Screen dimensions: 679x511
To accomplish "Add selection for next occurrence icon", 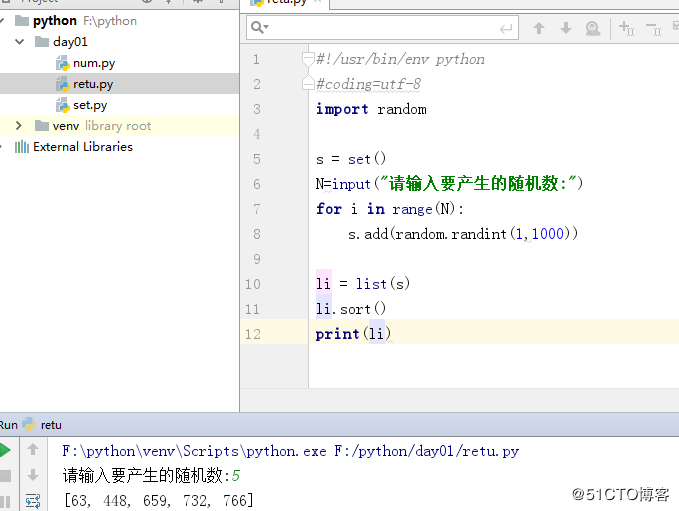I will (x=626, y=28).
